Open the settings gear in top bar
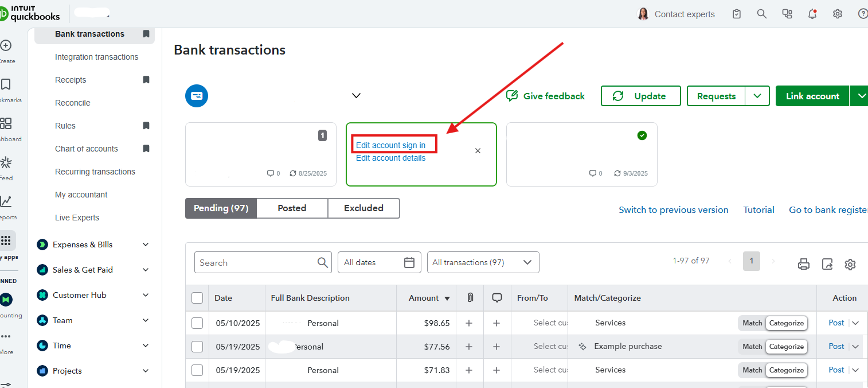This screenshot has height=388, width=868. (x=838, y=14)
